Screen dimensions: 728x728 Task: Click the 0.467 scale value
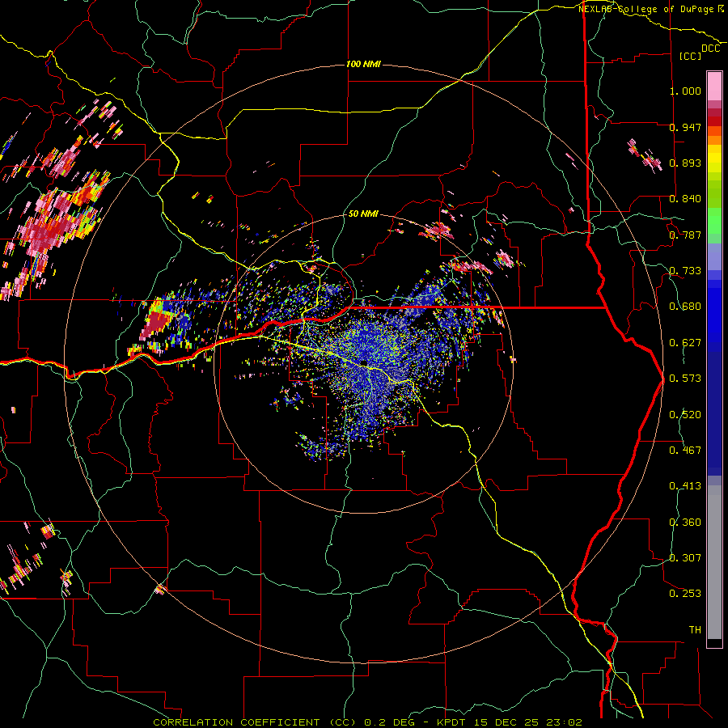(x=685, y=451)
